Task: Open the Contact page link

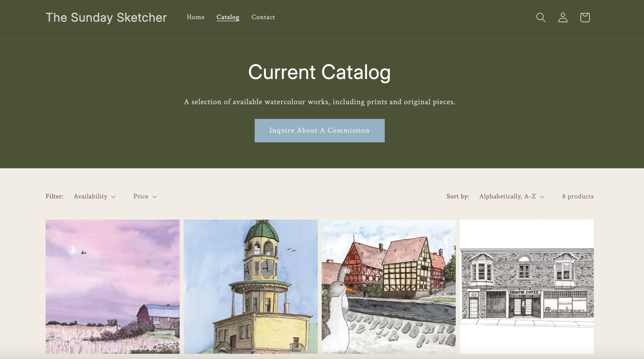Action: [x=263, y=17]
